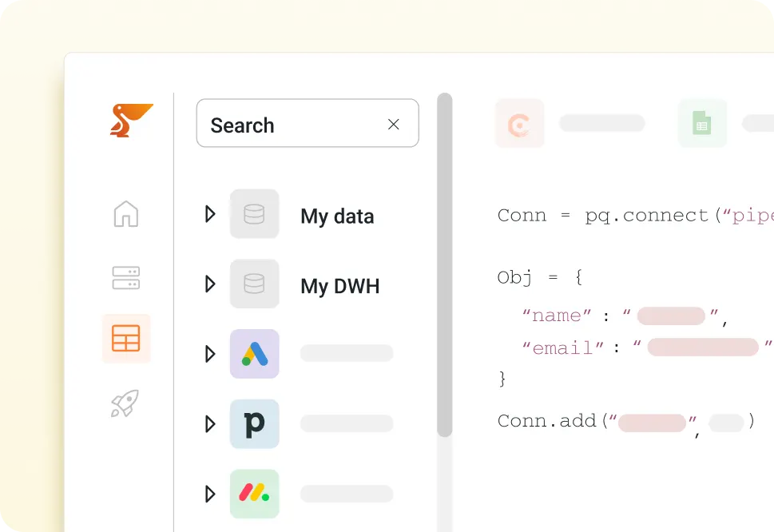Clear the search box with the X button

393,124
